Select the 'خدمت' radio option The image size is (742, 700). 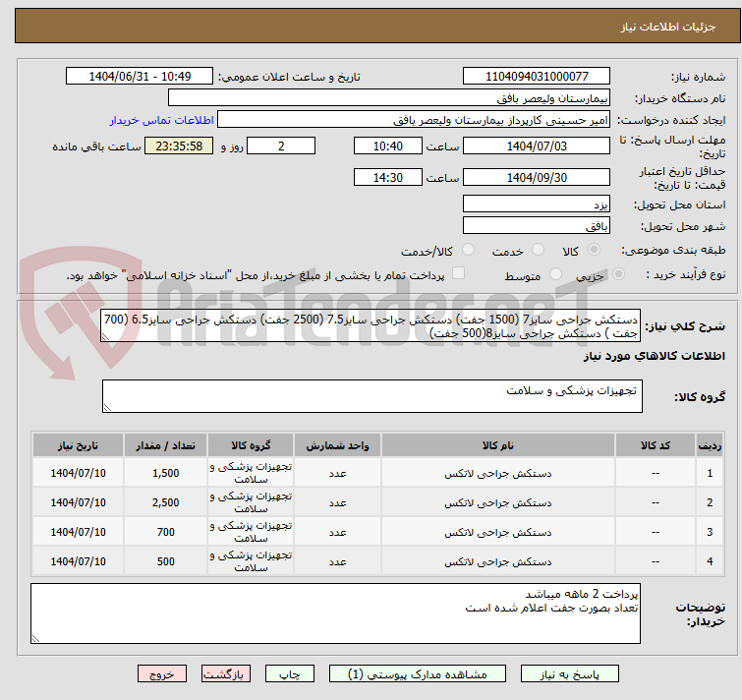point(536,251)
